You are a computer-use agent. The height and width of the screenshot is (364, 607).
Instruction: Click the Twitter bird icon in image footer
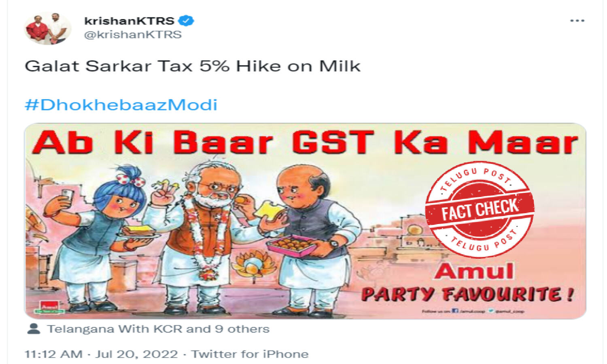(x=491, y=311)
